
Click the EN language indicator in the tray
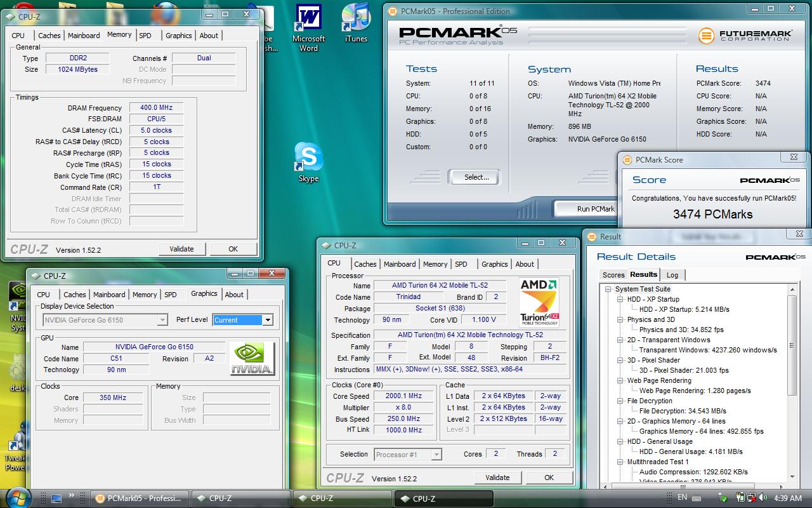(683, 497)
